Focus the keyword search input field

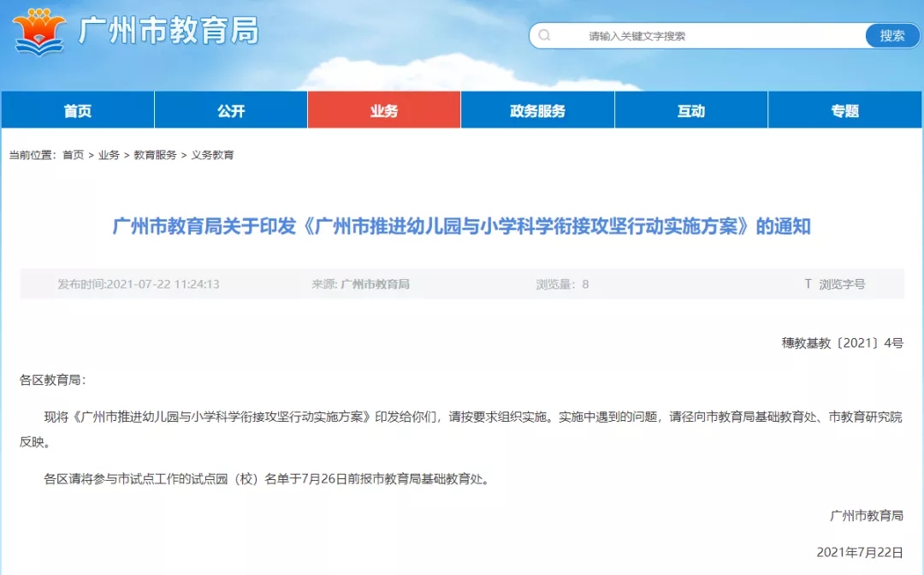698,36
